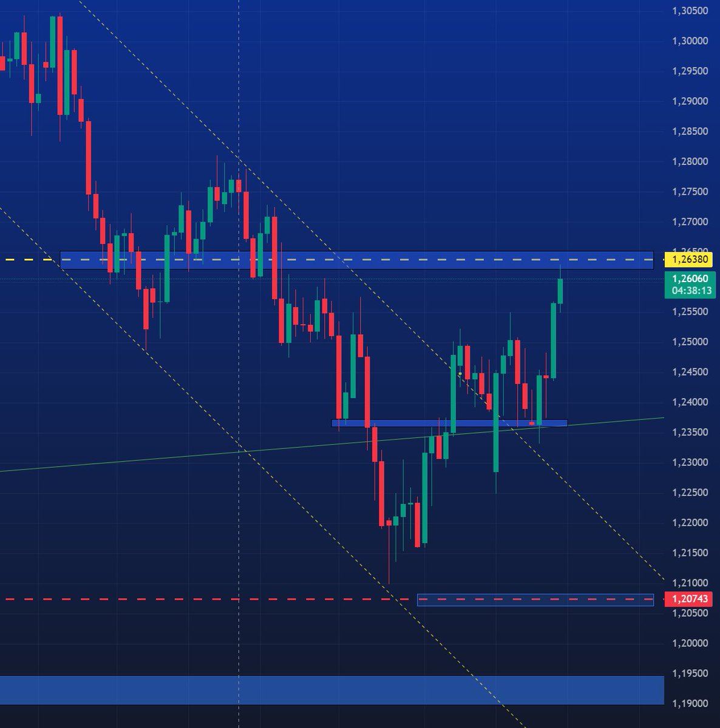This screenshot has height=728, width=720.
Task: Click the red 1,20743 price label
Action: [x=690, y=599]
